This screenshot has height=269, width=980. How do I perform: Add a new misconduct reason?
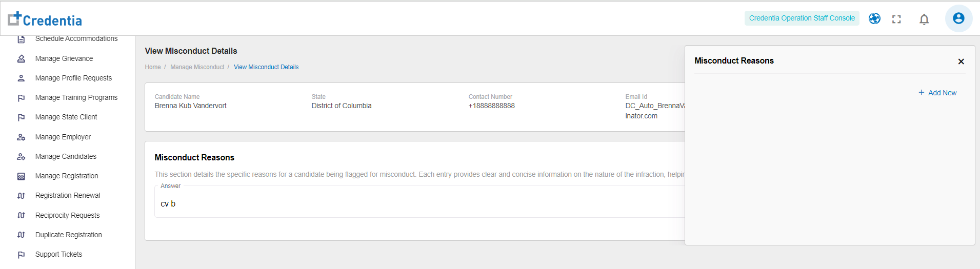click(937, 93)
